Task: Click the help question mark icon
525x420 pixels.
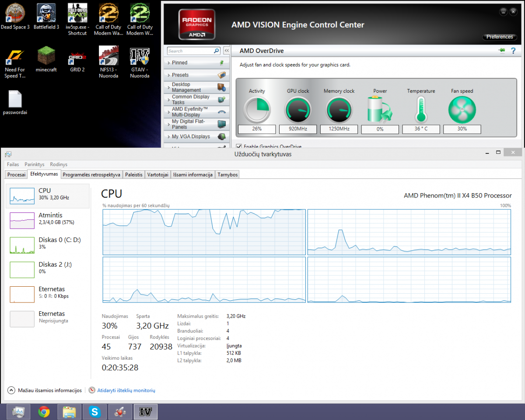Action: click(513, 51)
